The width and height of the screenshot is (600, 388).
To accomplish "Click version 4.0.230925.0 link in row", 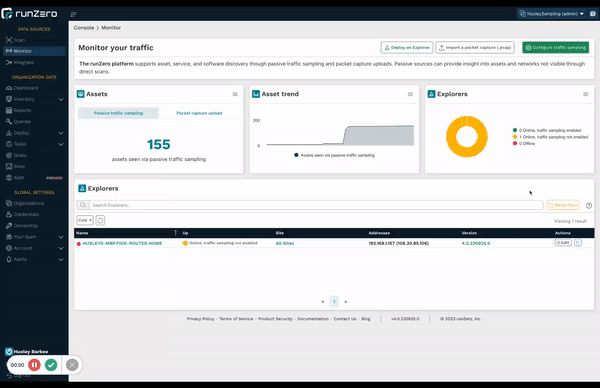I will pos(476,243).
